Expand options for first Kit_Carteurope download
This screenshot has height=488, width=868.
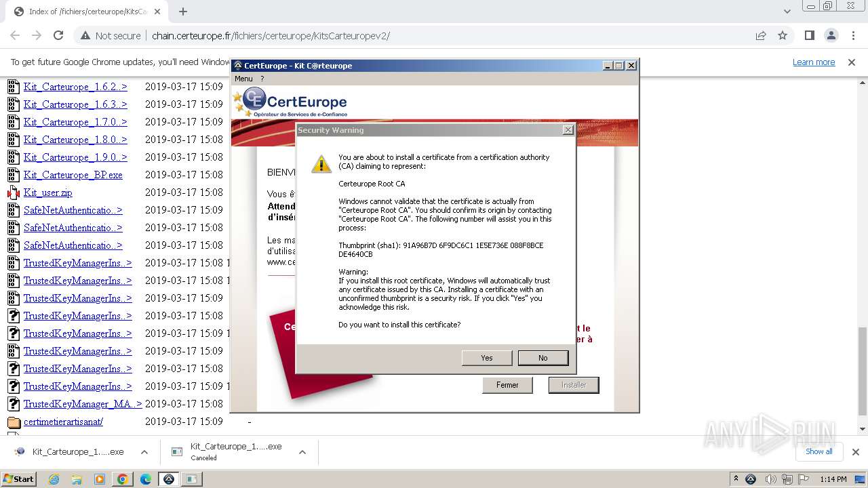pyautogui.click(x=144, y=452)
